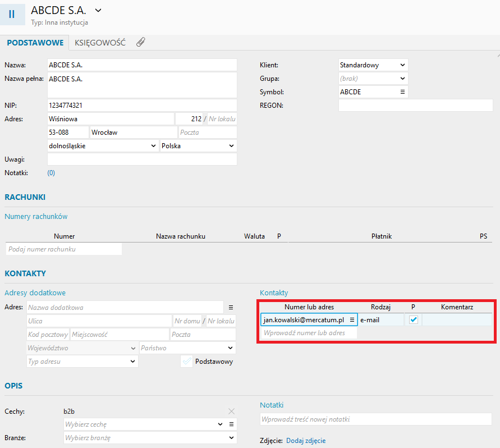This screenshot has height=448, width=500.
Task: Select the PODSTAWOWE tab
Action: pyautogui.click(x=34, y=43)
